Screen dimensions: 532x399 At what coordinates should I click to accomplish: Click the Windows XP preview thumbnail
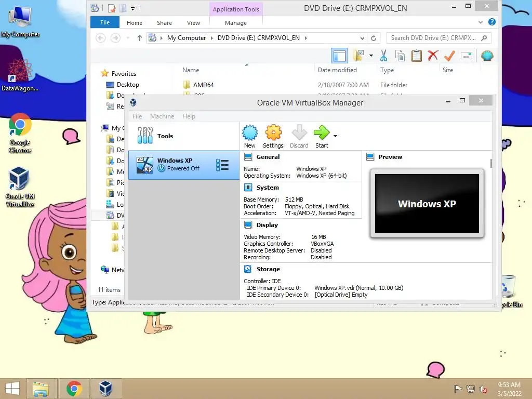coord(427,204)
